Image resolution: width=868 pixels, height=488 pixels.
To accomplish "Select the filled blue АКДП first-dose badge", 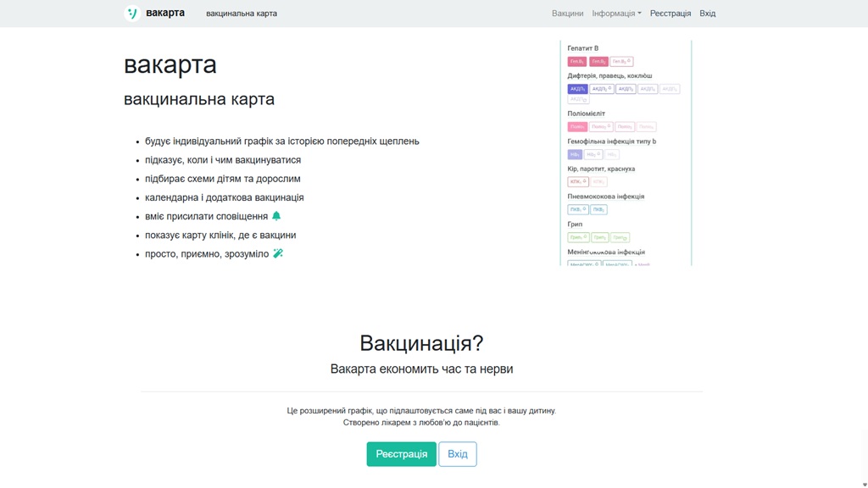I will pyautogui.click(x=577, y=89).
